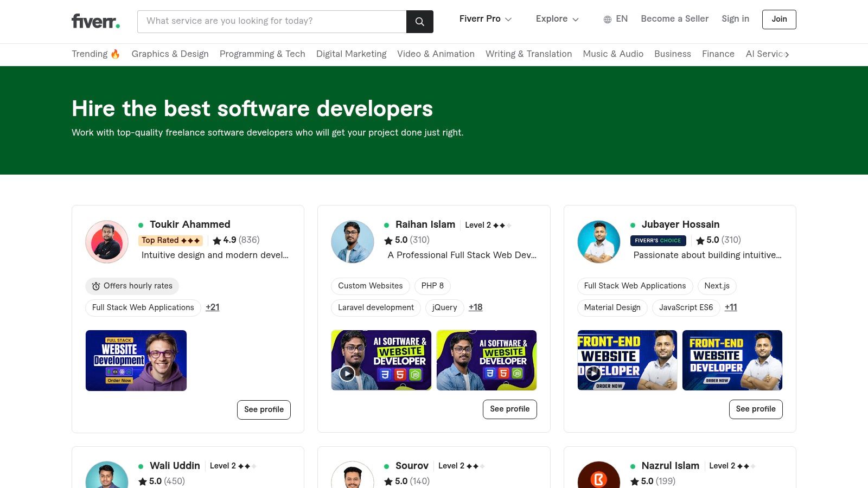
Task: Type in the service search field
Action: pos(271,21)
